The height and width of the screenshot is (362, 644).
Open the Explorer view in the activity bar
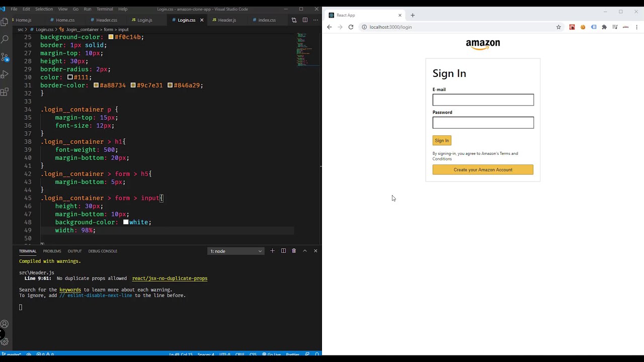[5, 22]
